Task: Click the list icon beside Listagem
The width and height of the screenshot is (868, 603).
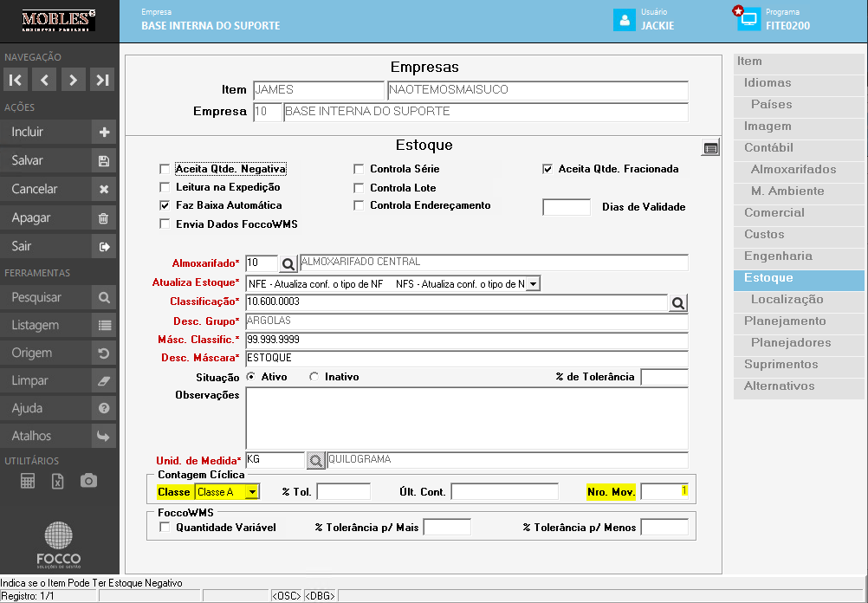Action: pyautogui.click(x=104, y=325)
